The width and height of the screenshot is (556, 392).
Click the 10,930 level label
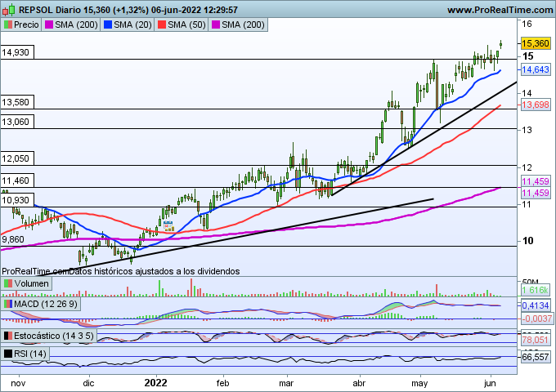(17, 200)
